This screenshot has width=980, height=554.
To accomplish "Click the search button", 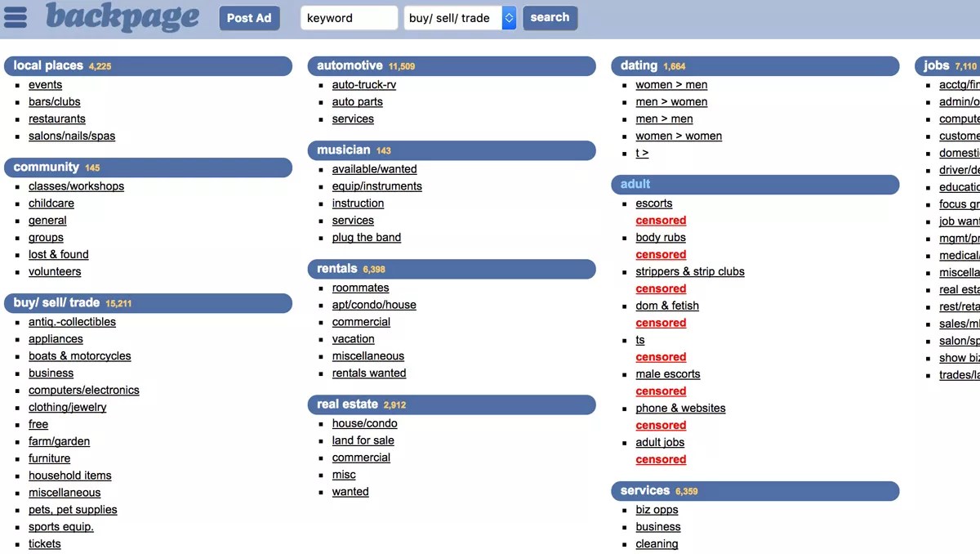I will 550,18.
